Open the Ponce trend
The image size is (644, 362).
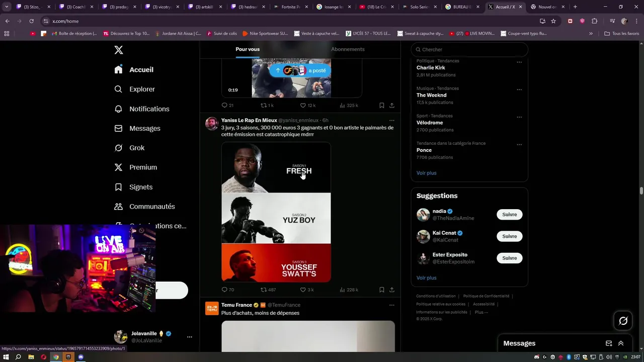pos(424,150)
